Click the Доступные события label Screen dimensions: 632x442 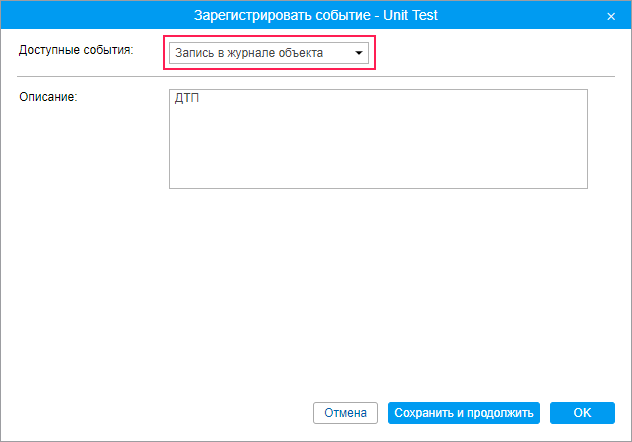pos(76,49)
